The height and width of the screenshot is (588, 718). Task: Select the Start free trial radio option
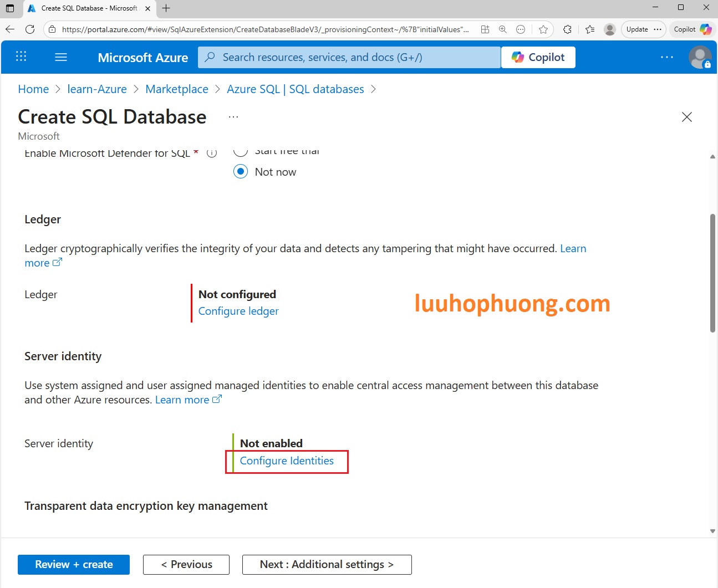(x=241, y=151)
